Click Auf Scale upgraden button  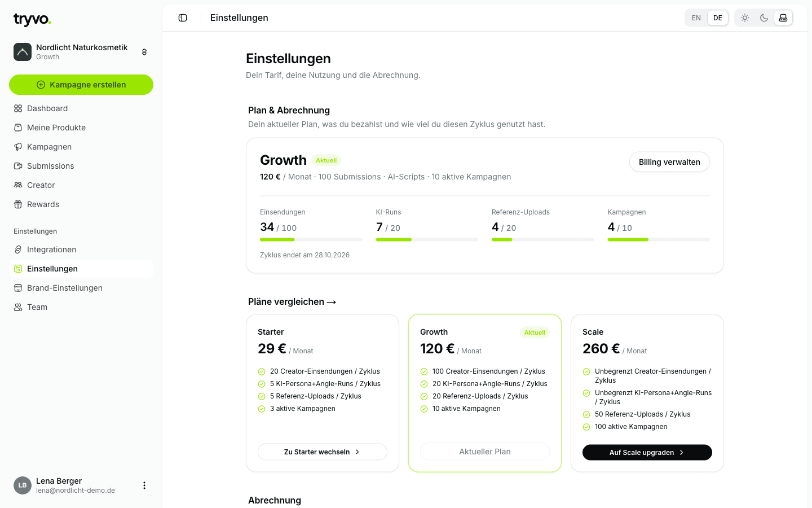[x=647, y=453]
